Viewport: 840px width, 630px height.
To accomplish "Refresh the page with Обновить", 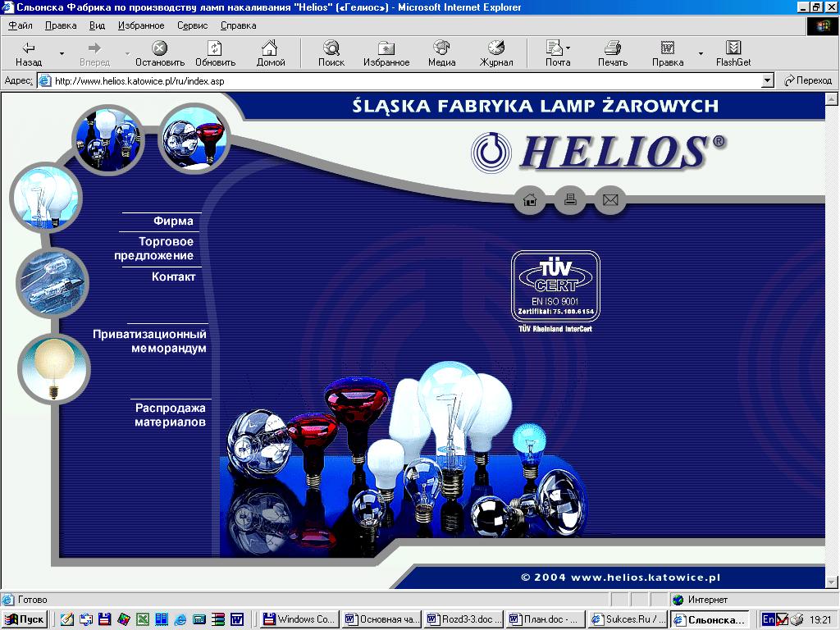I will (x=215, y=53).
